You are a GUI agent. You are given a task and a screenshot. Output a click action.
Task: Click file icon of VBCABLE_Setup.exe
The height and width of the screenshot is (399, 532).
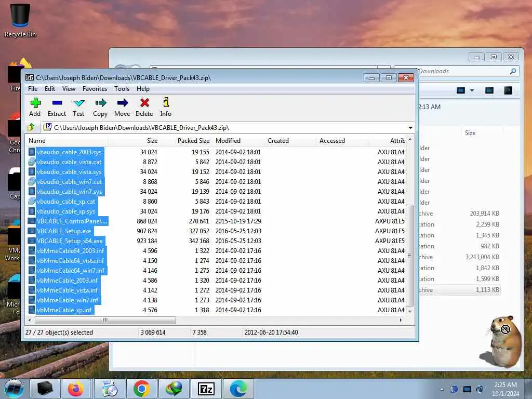(x=32, y=231)
